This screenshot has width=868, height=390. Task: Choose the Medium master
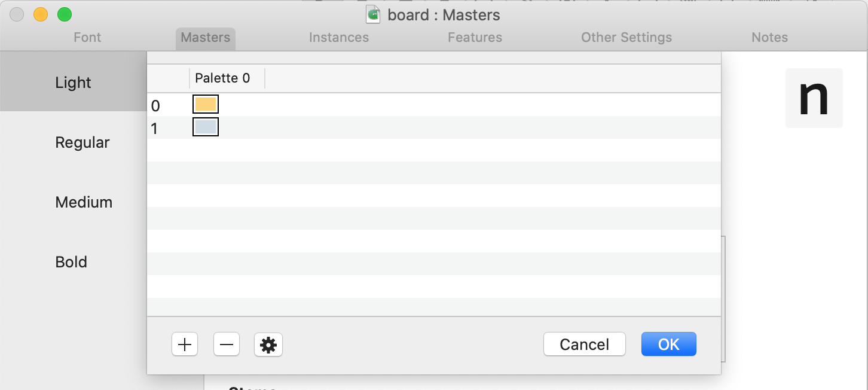tap(84, 202)
